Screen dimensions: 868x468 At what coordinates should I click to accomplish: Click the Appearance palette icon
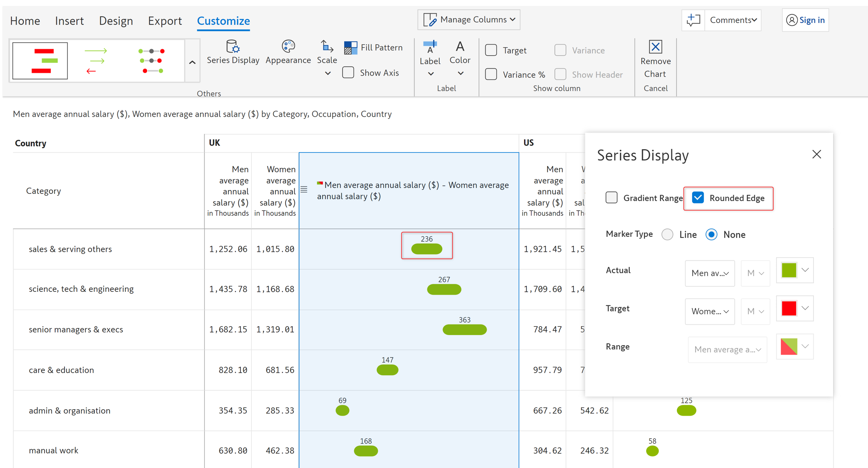tap(288, 47)
